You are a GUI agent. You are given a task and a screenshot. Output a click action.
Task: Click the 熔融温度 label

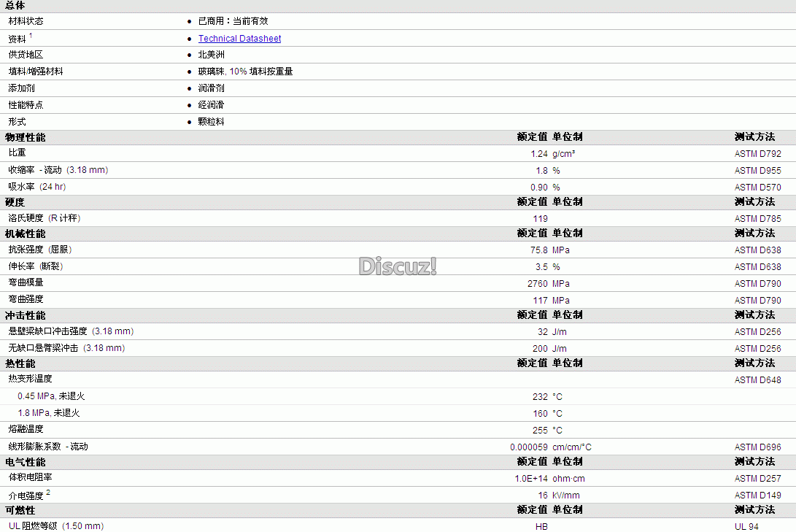[x=26, y=429]
